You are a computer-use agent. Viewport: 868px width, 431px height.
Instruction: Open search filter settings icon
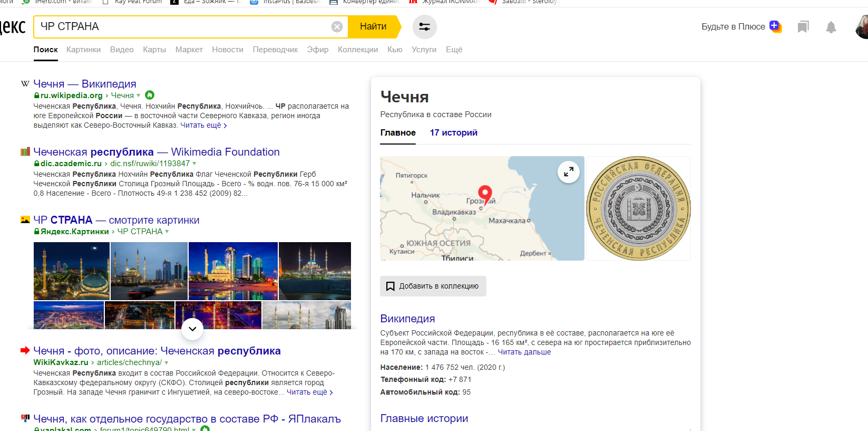point(424,27)
